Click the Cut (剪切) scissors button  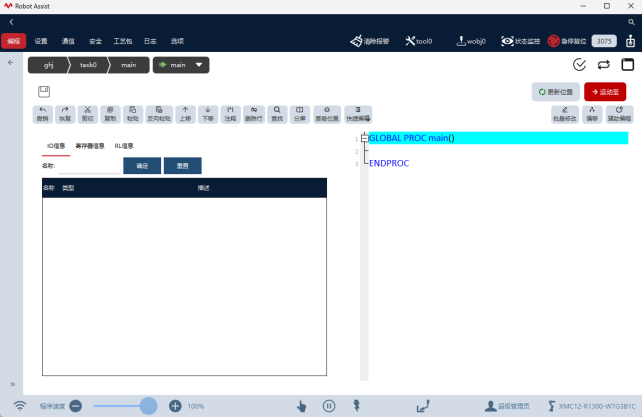[x=88, y=114]
